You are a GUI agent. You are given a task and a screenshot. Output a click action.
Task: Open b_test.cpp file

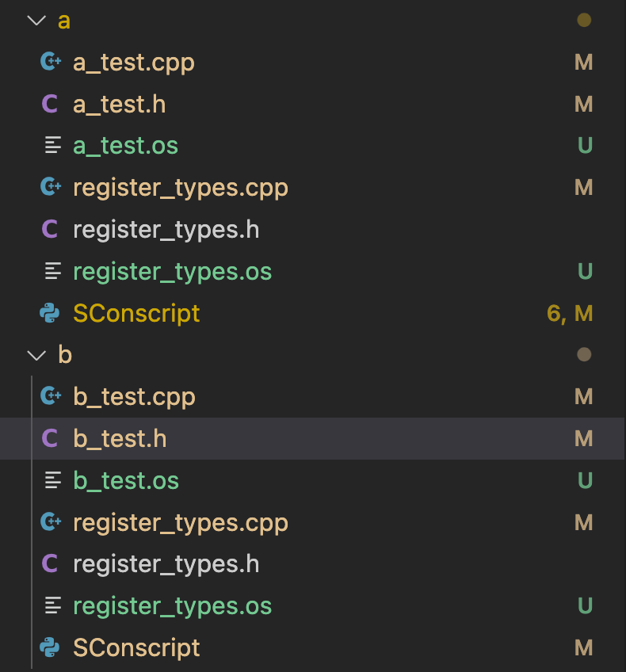pyautogui.click(x=134, y=397)
